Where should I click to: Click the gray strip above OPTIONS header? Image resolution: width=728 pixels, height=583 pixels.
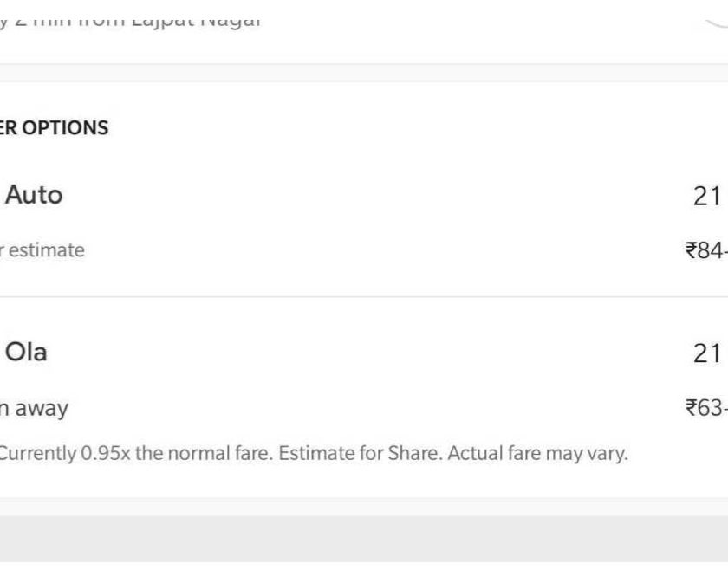(364, 73)
